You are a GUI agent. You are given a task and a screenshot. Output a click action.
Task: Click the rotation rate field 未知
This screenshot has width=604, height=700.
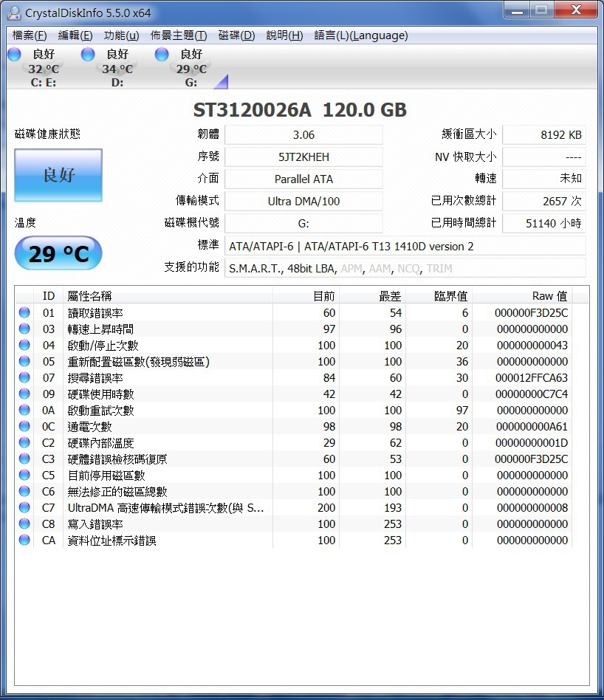(x=544, y=179)
